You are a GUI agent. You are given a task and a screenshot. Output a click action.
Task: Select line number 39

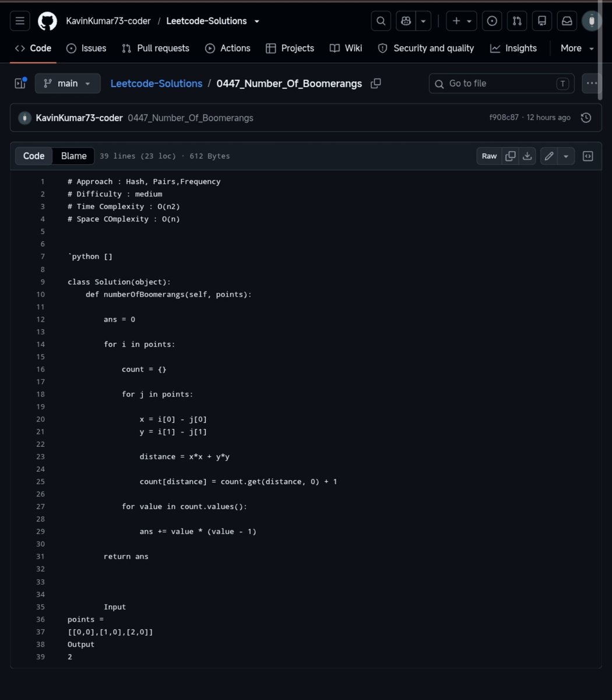(40, 657)
